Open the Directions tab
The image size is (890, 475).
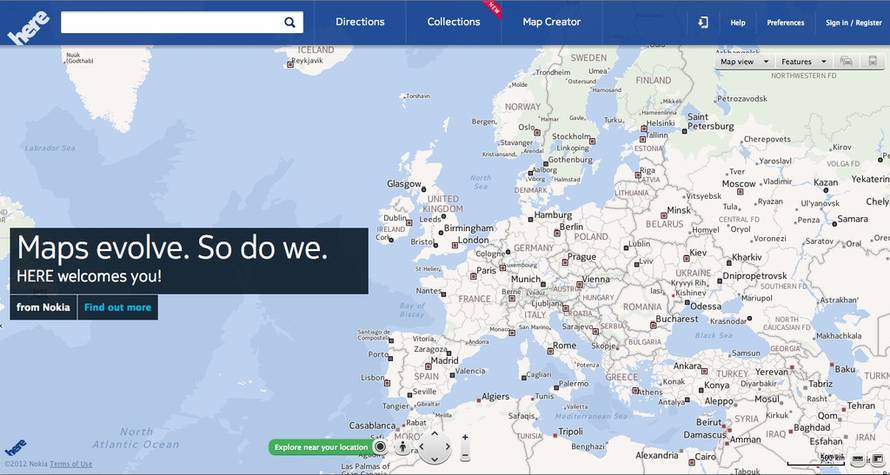360,22
